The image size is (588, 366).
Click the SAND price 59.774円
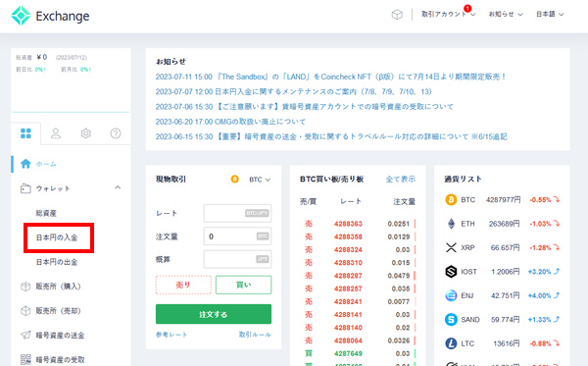(x=505, y=320)
